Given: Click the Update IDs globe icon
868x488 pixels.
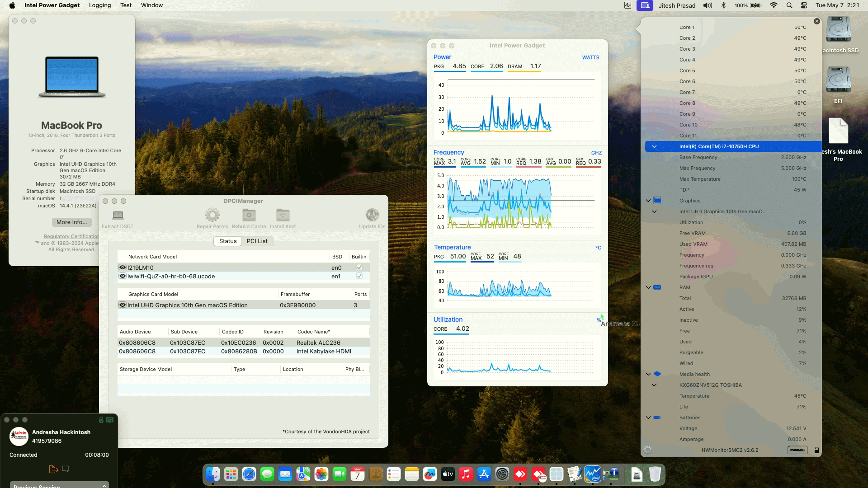Looking at the screenshot, I should [x=372, y=214].
